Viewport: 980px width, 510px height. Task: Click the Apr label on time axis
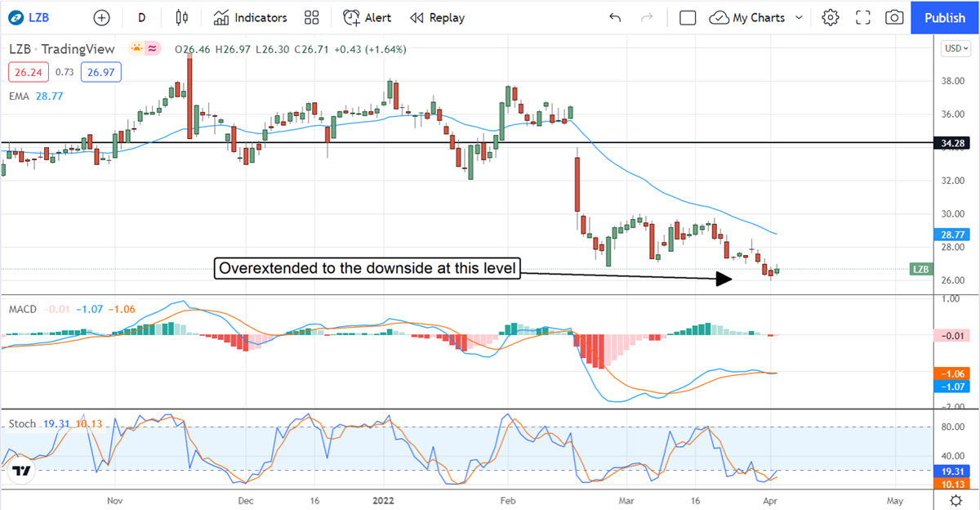pyautogui.click(x=772, y=499)
